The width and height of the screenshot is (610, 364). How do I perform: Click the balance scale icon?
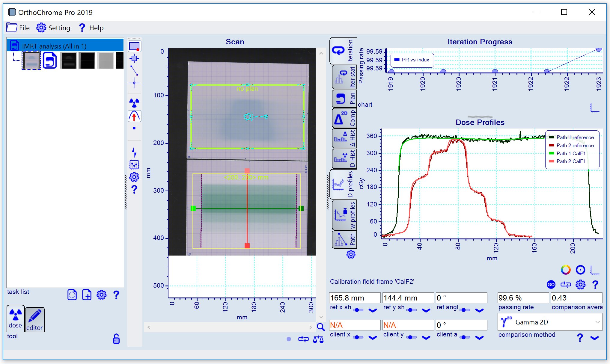pyautogui.click(x=318, y=339)
